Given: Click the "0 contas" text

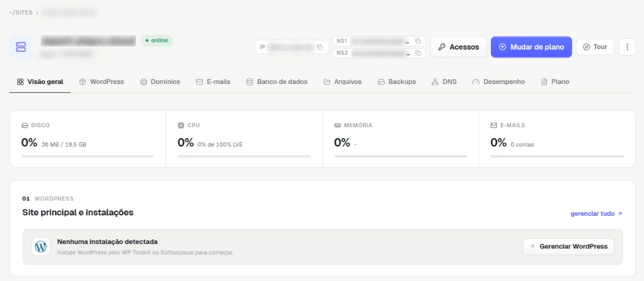Looking at the screenshot, I should click(x=522, y=145).
